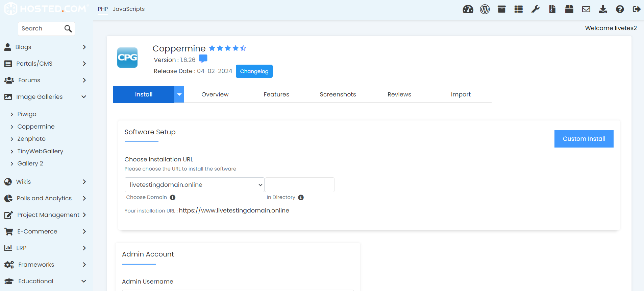Image resolution: width=644 pixels, height=291 pixels.
Task: Switch to the Features tab
Action: pyautogui.click(x=276, y=94)
